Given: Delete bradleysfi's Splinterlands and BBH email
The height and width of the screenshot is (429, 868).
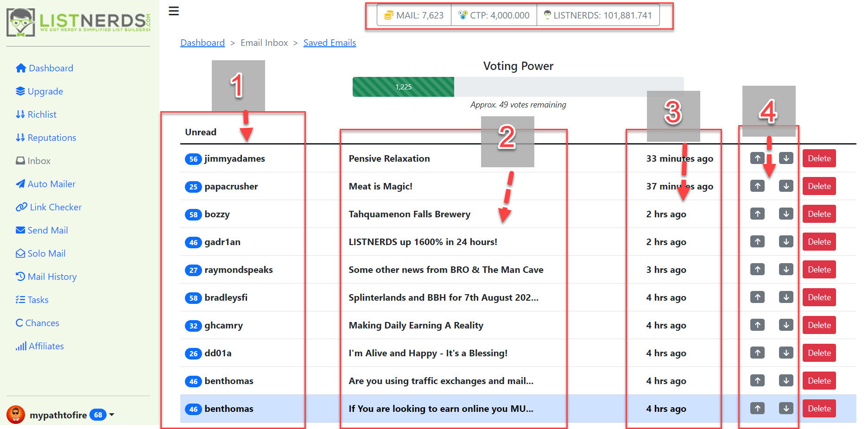Looking at the screenshot, I should 819,297.
